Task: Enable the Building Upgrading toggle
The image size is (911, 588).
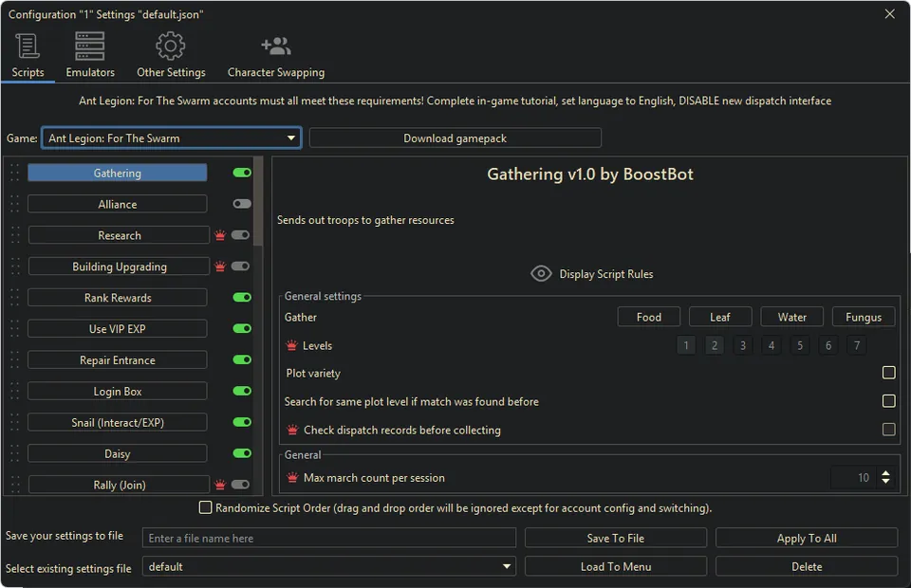Action: tap(240, 266)
